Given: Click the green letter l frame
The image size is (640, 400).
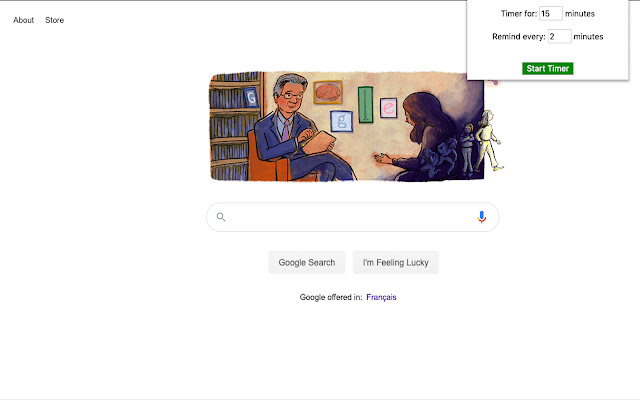Looking at the screenshot, I should coord(365,104).
